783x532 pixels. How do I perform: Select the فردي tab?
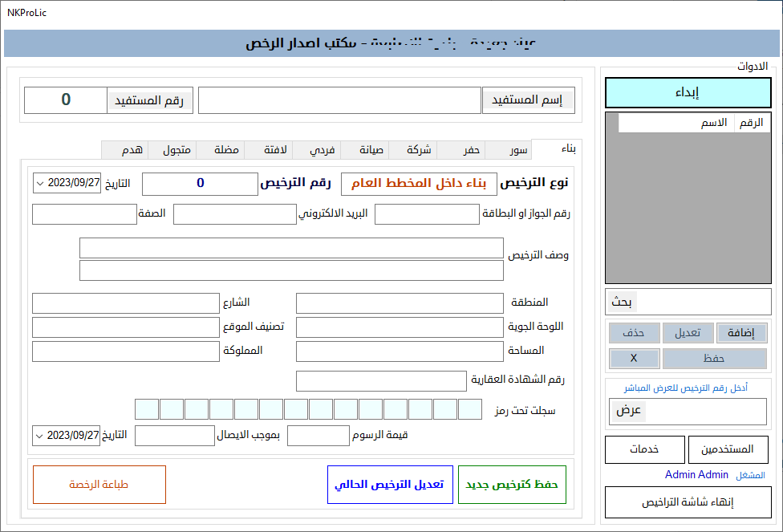(317, 150)
